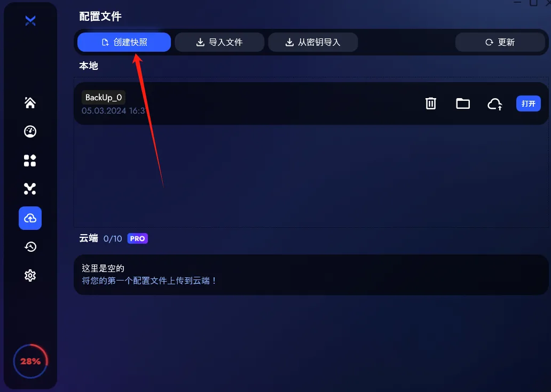Click 从密钥导入 button
This screenshot has width=551, height=392.
pos(313,42)
